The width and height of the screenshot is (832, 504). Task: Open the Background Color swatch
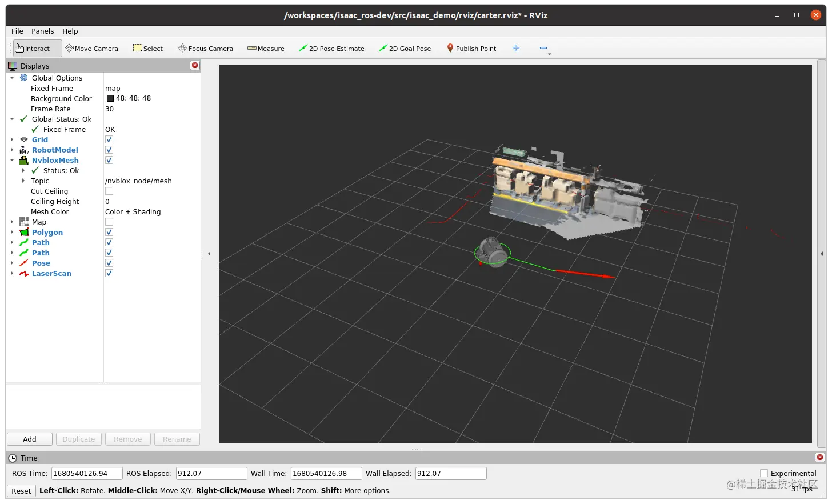point(110,98)
